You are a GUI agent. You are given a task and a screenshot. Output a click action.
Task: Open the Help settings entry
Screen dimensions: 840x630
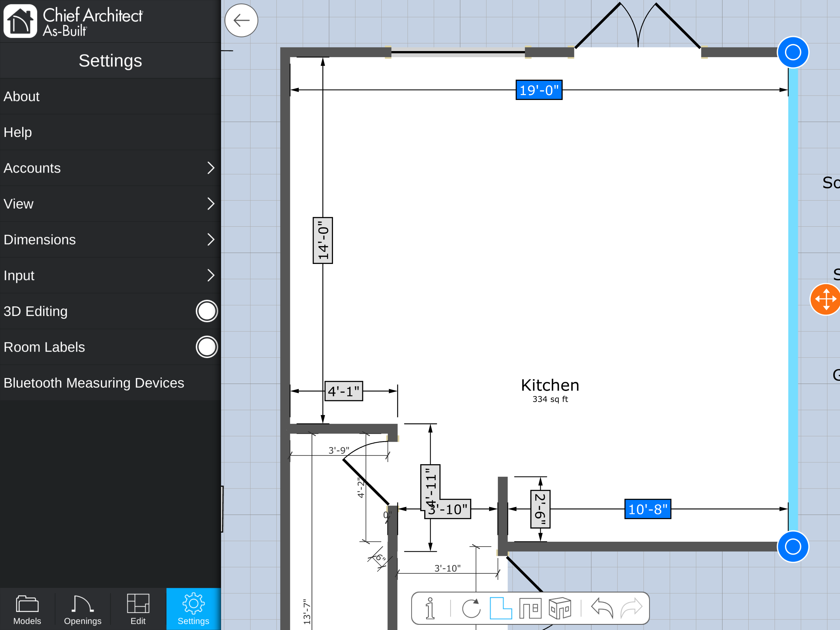(110, 132)
